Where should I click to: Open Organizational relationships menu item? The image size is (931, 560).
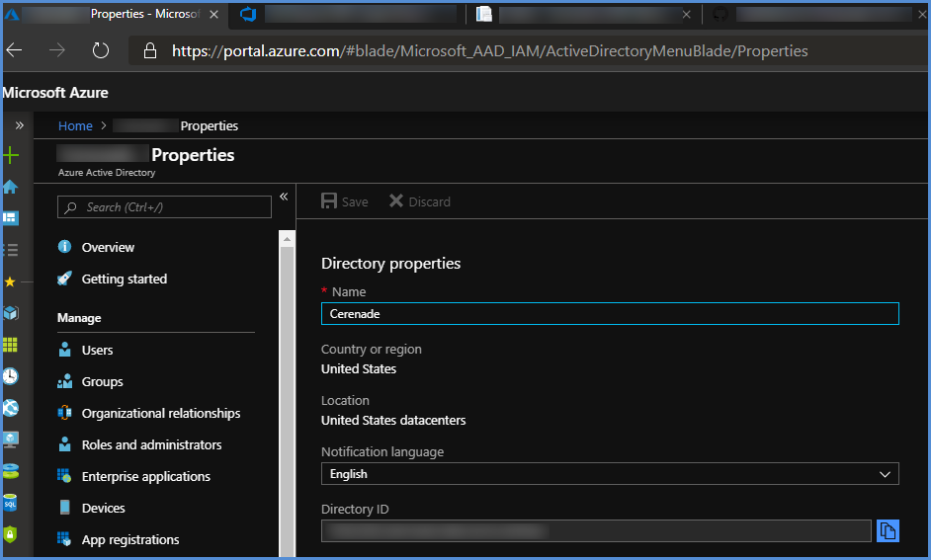pyautogui.click(x=161, y=414)
